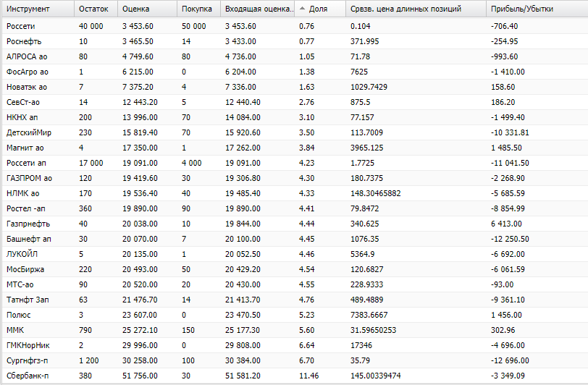The image size is (588, 385).
Task: Sort table by Оценка header
Action: [x=148, y=9]
